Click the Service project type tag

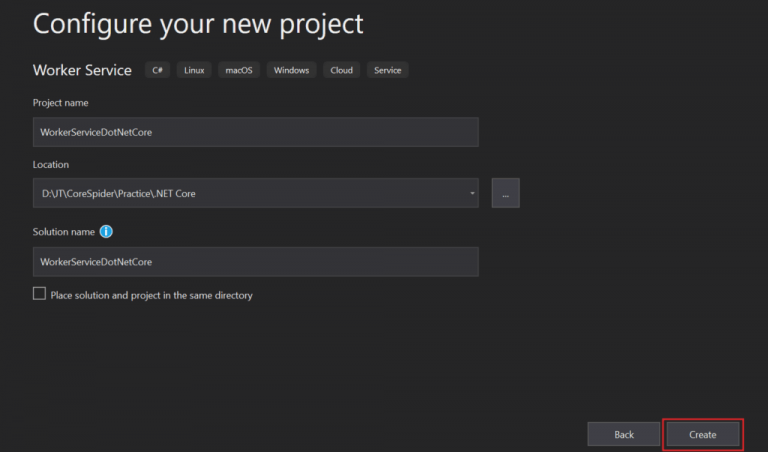(x=387, y=70)
